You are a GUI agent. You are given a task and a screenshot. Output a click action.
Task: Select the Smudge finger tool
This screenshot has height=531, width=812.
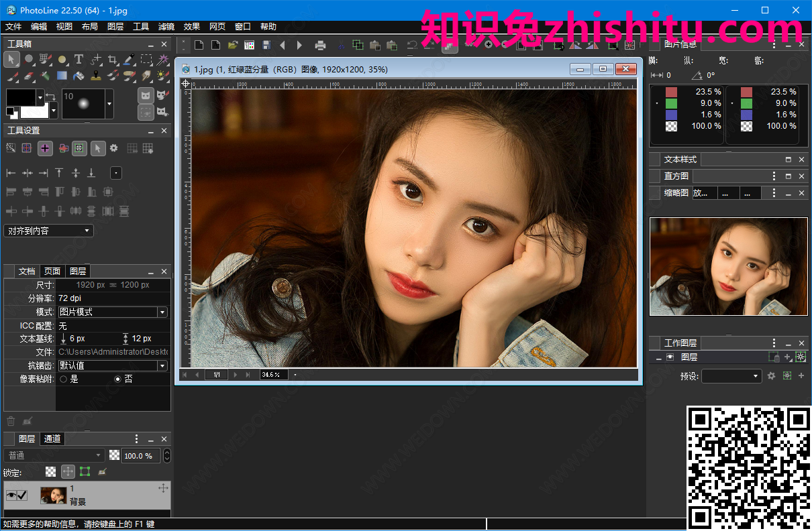click(x=146, y=76)
